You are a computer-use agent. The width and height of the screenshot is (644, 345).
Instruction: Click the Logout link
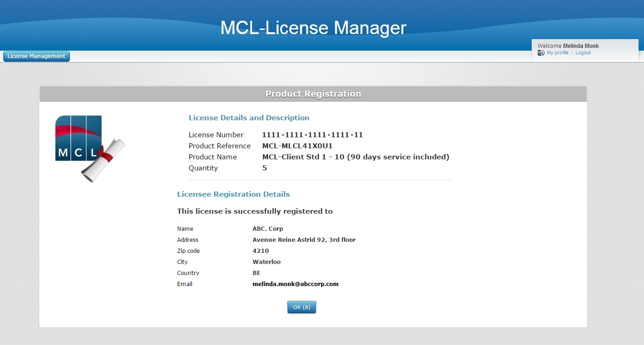click(583, 53)
